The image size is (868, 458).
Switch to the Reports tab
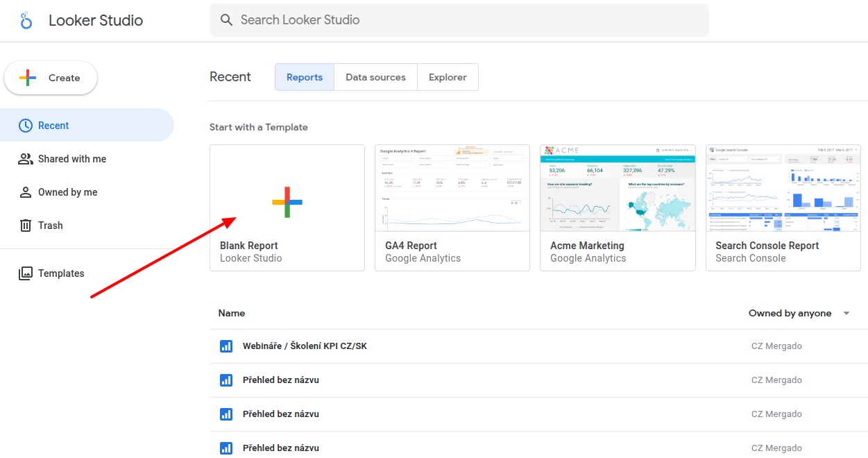click(305, 77)
